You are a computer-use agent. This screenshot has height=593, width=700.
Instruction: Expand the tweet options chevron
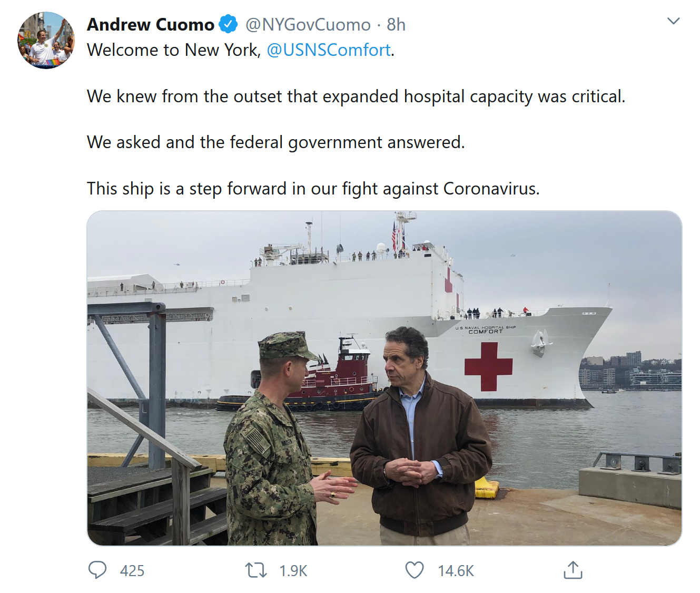coord(673,21)
